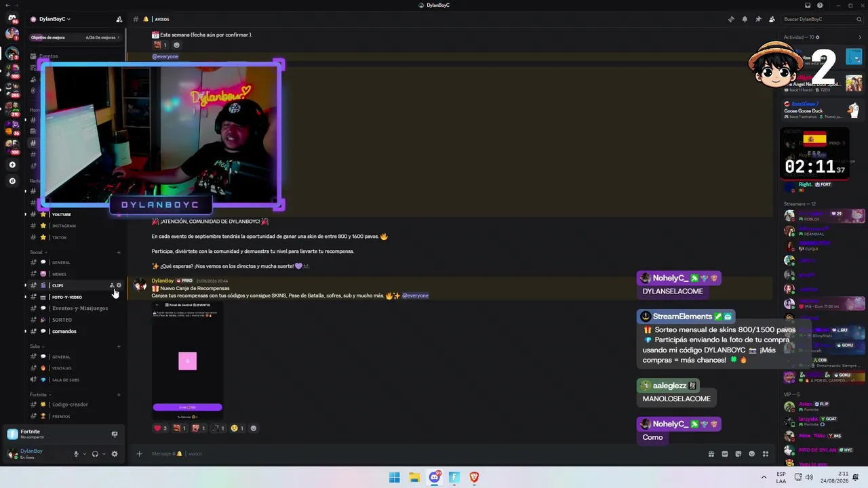Click the @everyone mention in Canje message

[x=415, y=296]
